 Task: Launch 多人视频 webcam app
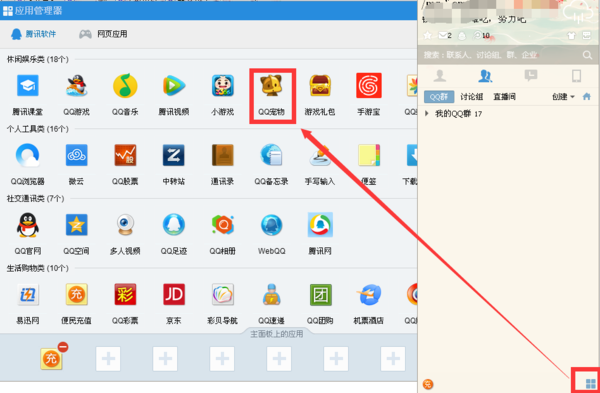(x=125, y=225)
